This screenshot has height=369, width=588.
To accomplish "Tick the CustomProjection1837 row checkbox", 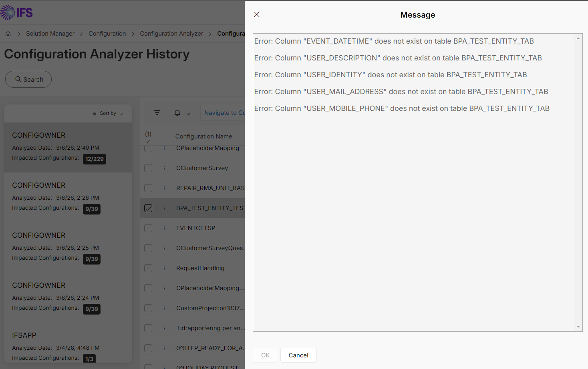I will [148, 308].
